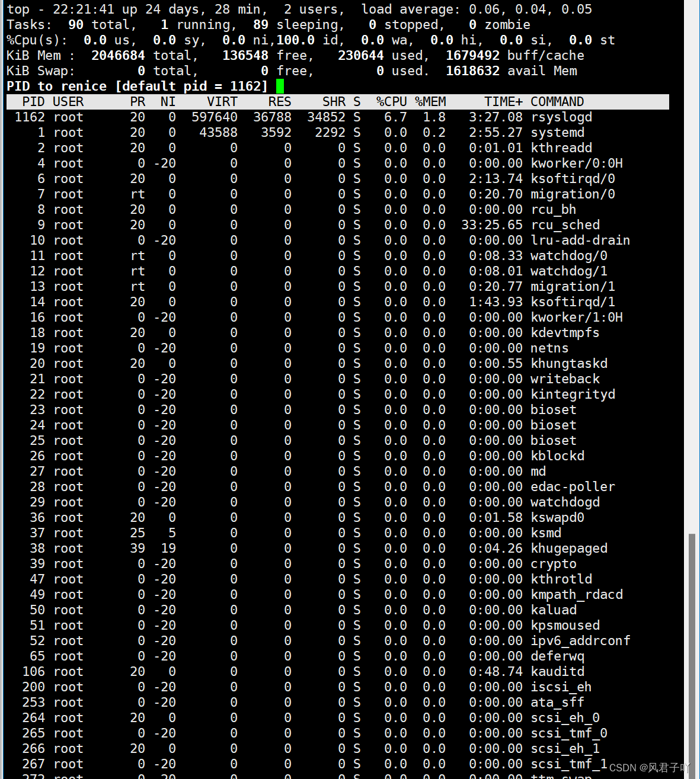Click the SHR column header
Viewport: 700px width, 779px height.
point(334,101)
